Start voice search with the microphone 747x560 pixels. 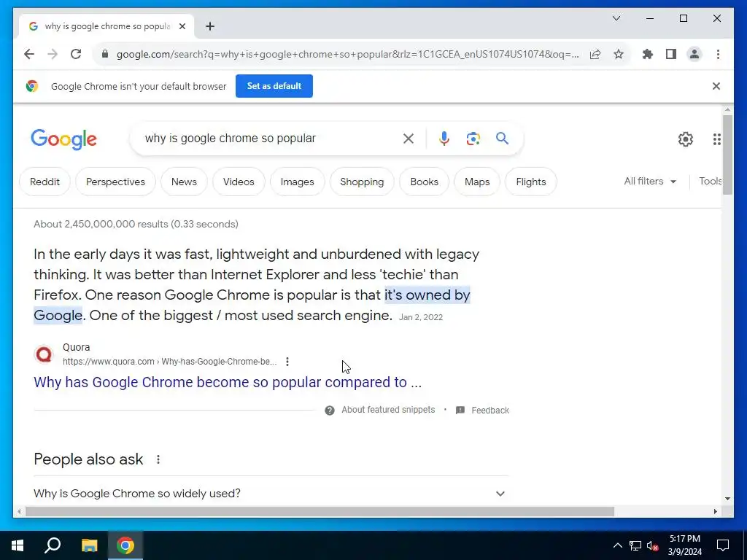coord(444,139)
